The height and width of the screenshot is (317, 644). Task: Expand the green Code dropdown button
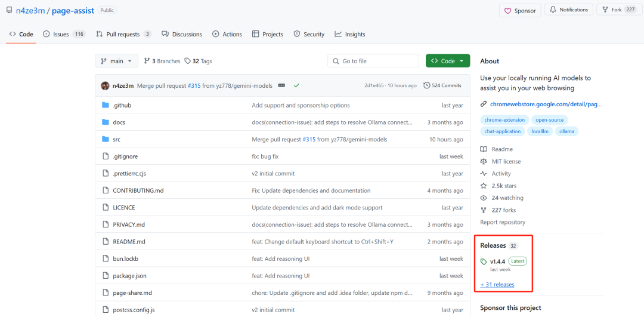tap(448, 61)
